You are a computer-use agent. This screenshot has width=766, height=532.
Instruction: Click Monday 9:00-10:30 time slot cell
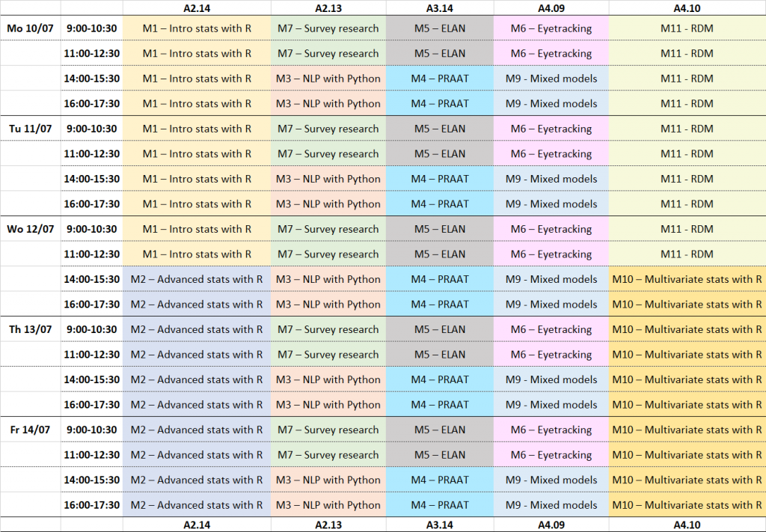pyautogui.click(x=92, y=28)
